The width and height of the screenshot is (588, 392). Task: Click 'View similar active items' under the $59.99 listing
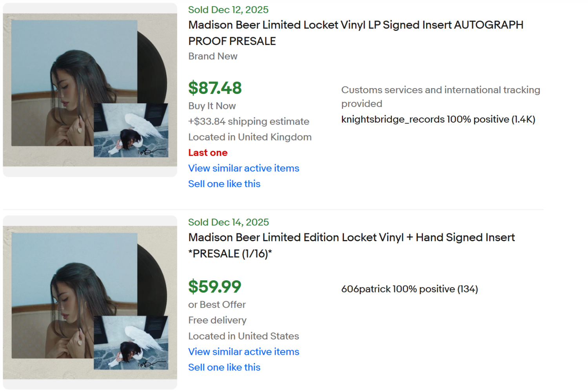(243, 351)
